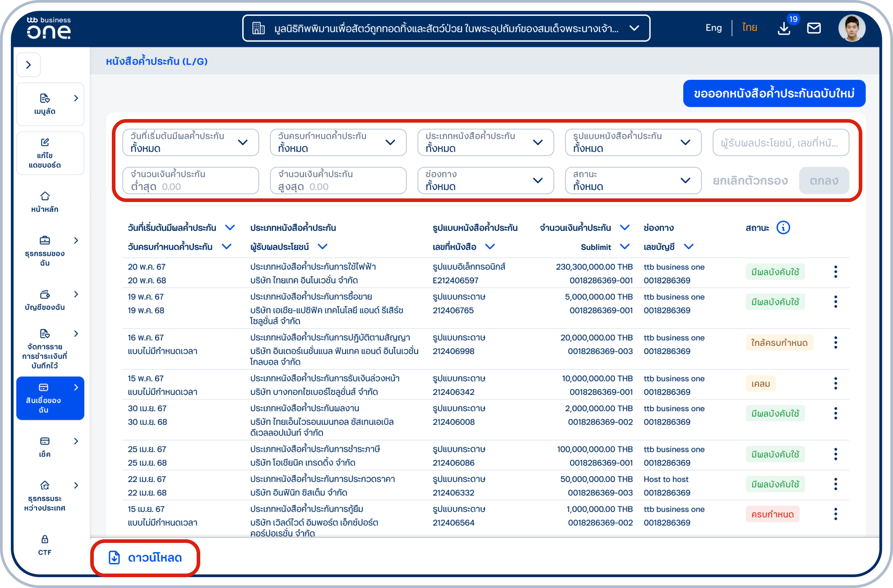Expand the sidebar with the arrow button

[28, 65]
